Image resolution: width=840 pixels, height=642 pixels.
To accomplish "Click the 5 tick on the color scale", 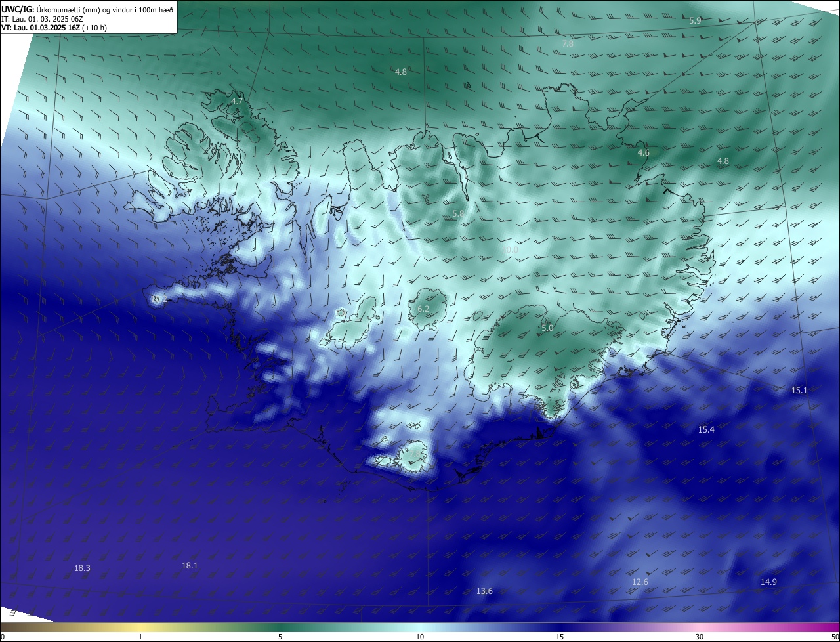I will 280,637.
